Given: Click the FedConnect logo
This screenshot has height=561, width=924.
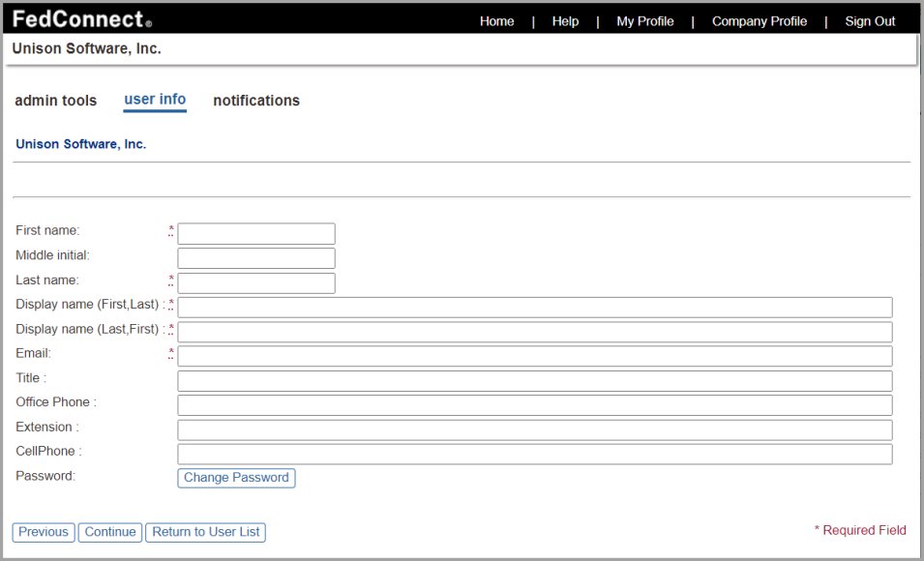Looking at the screenshot, I should click(73, 18).
